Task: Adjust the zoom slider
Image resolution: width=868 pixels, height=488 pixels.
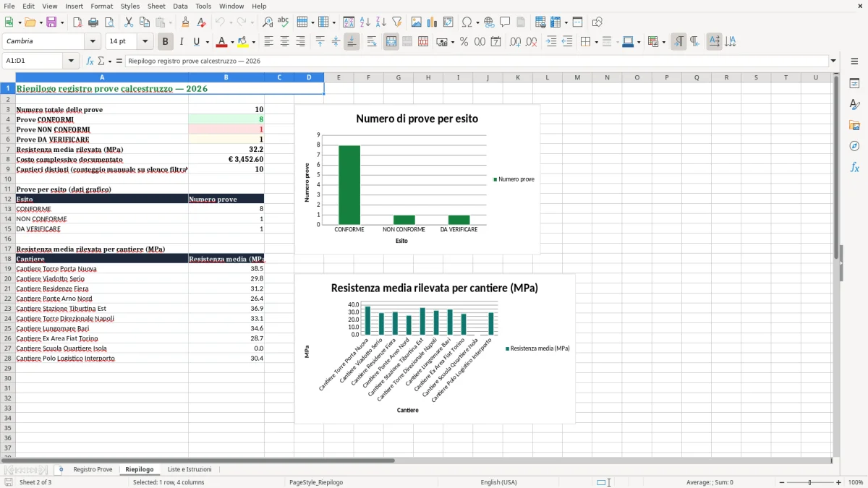Action: tap(809, 482)
